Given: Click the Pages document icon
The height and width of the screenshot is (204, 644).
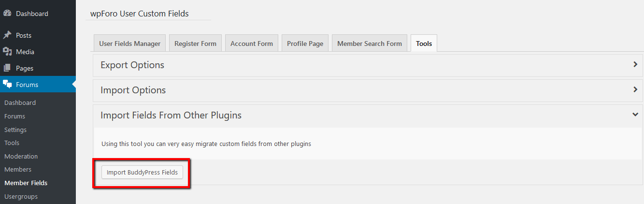Looking at the screenshot, I should tap(7, 68).
